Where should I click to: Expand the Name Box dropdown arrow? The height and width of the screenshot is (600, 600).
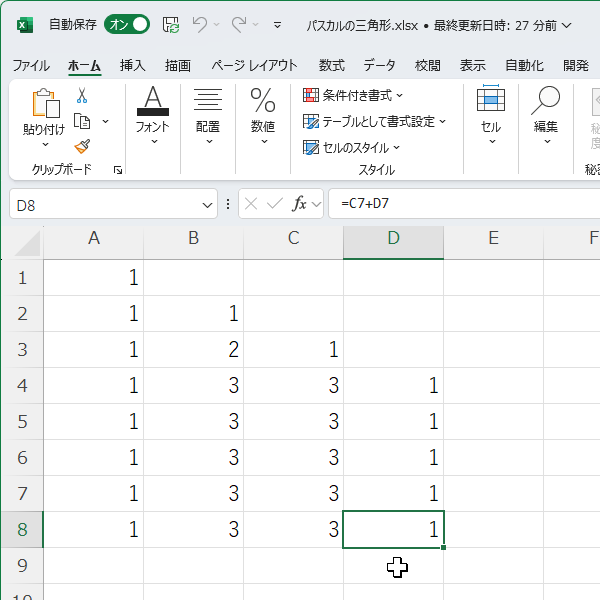pyautogui.click(x=207, y=204)
